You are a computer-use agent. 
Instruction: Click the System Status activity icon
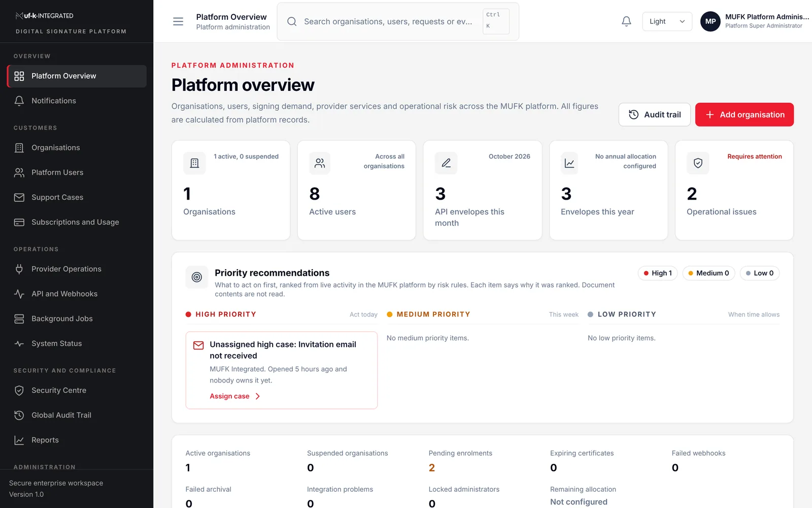point(19,344)
